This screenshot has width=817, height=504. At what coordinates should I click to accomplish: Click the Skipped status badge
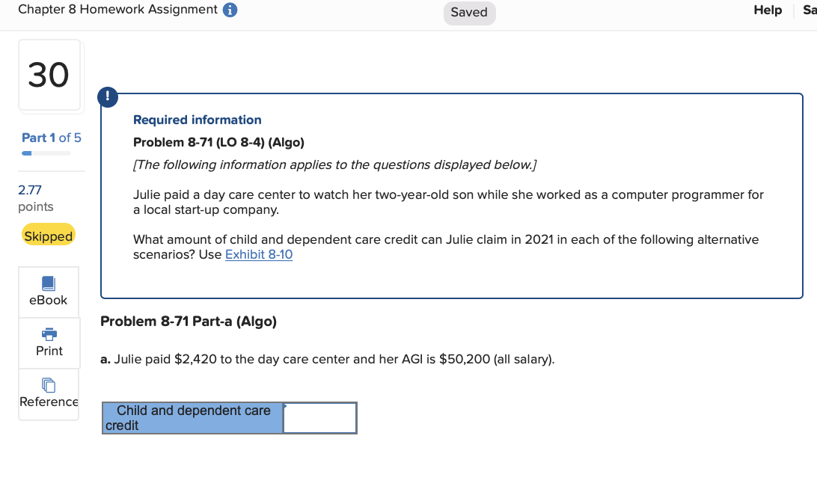point(48,235)
